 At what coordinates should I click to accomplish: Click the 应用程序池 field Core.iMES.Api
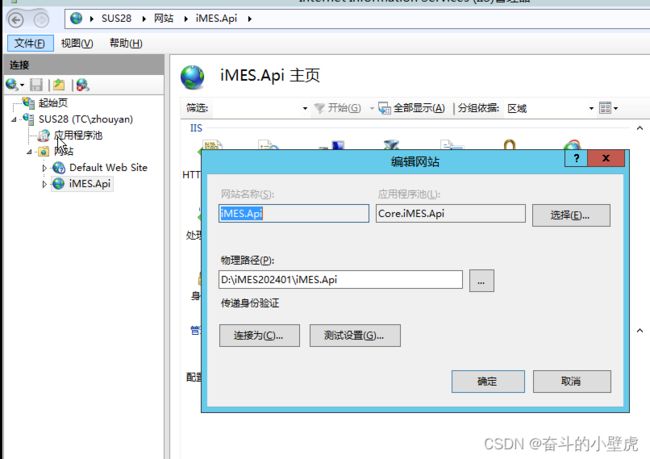(451, 214)
